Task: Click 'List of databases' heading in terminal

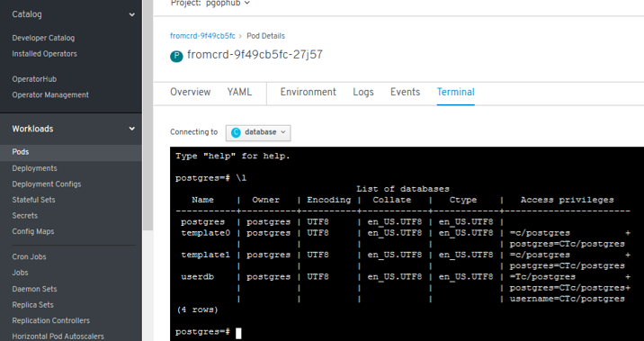Action: click(x=403, y=189)
